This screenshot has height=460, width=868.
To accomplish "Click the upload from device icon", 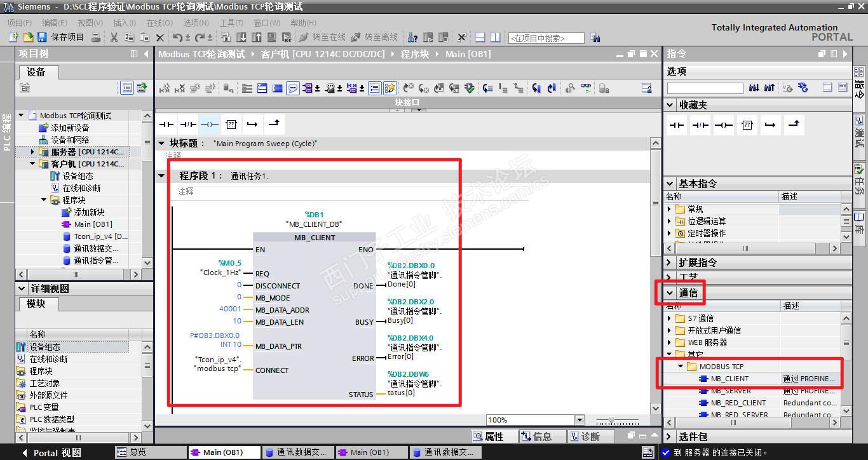I will click(257, 37).
